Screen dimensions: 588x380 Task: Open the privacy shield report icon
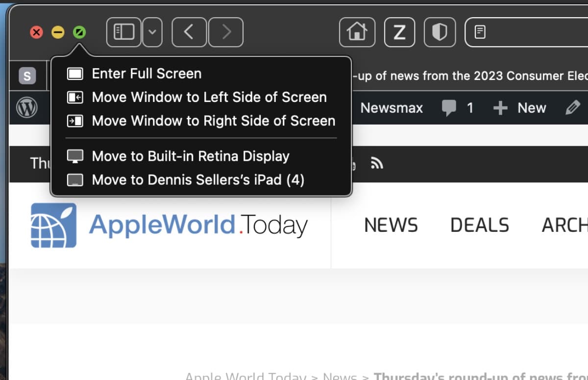(x=440, y=32)
